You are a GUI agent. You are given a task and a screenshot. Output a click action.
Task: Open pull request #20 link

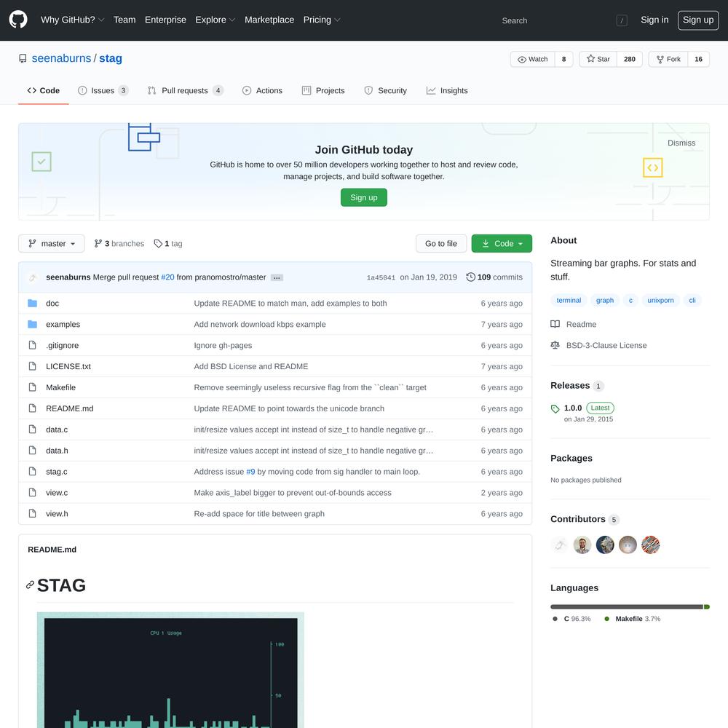pos(167,277)
